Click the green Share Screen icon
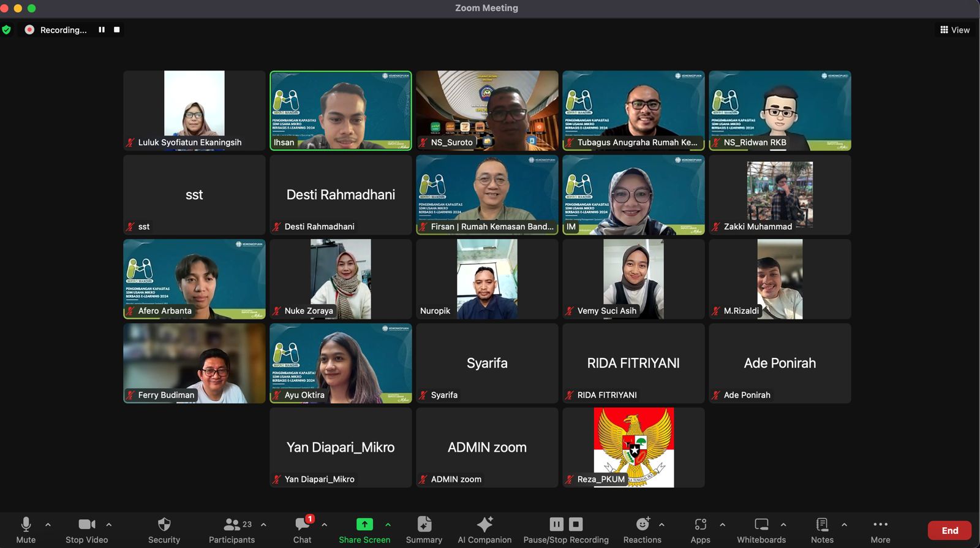Image resolution: width=980 pixels, height=548 pixels. [364, 524]
